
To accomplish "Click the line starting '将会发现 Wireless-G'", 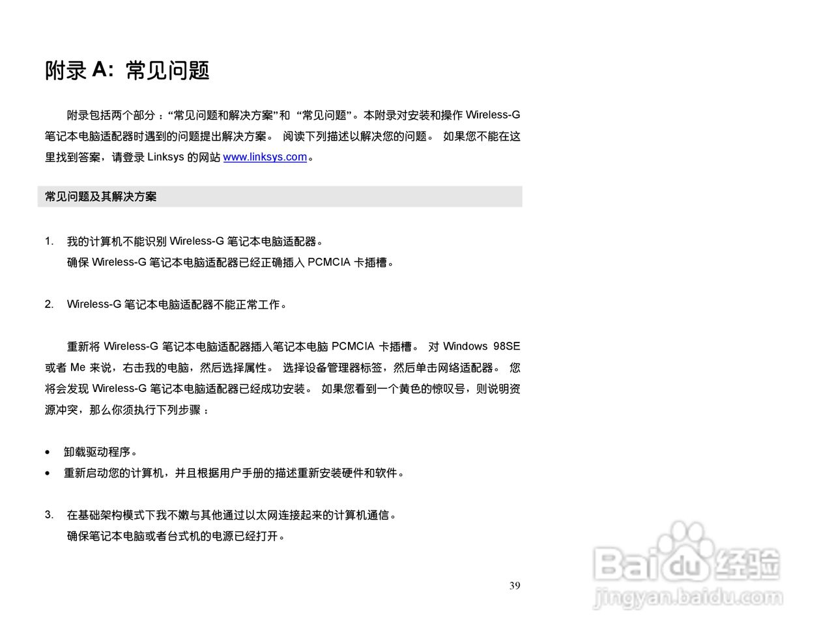I will [x=283, y=389].
